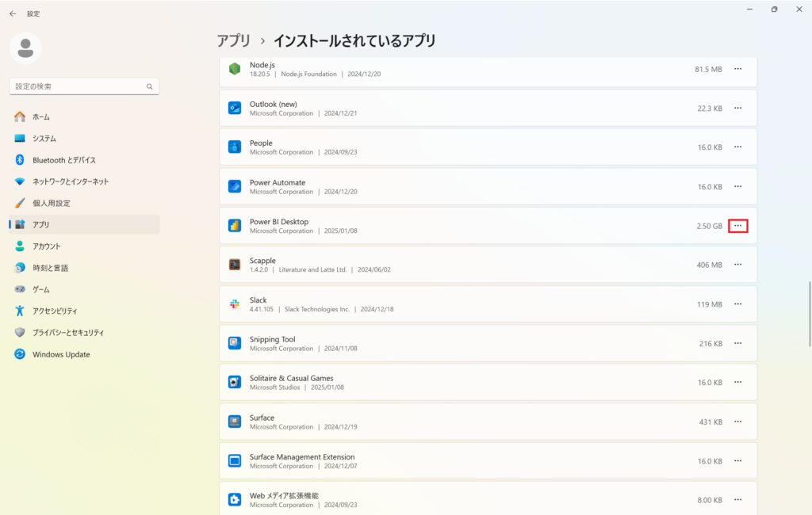Click the Scapple app icon
This screenshot has height=515, width=812.
point(235,265)
